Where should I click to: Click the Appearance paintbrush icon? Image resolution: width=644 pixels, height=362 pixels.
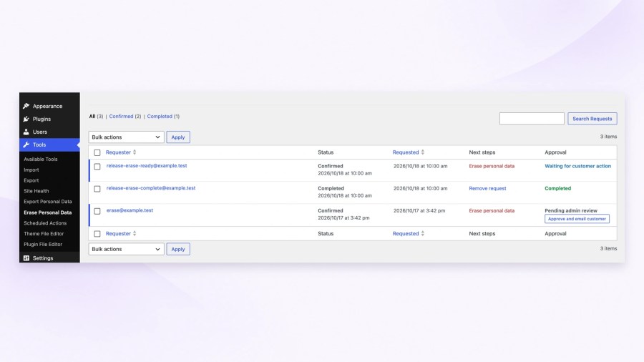click(x=26, y=106)
